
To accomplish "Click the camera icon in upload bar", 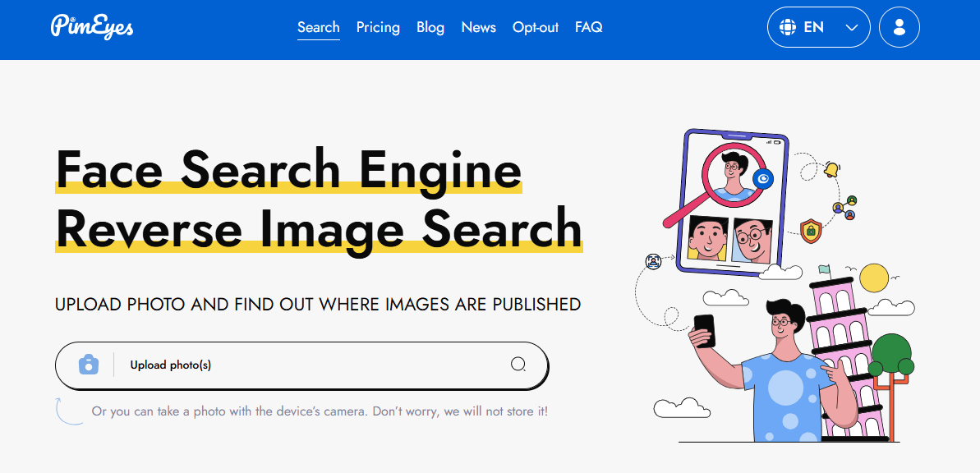I will click(x=88, y=365).
